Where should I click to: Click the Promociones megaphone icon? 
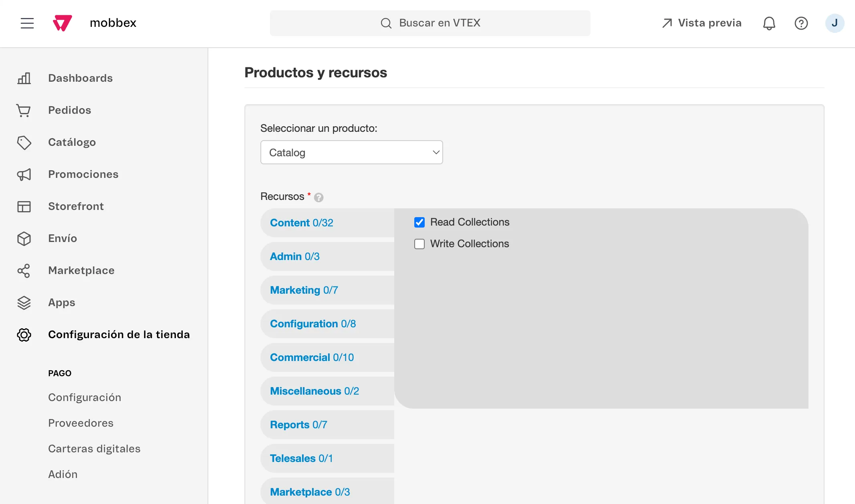pos(24,174)
